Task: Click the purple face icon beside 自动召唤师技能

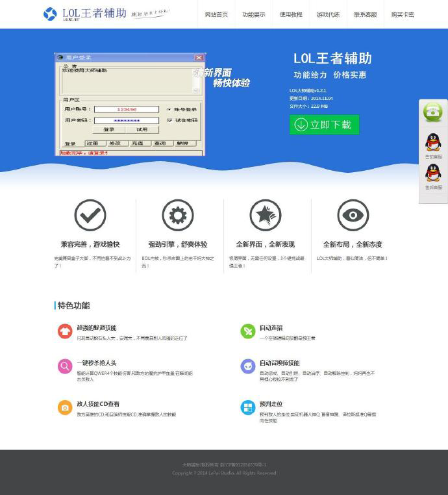Action: (248, 366)
